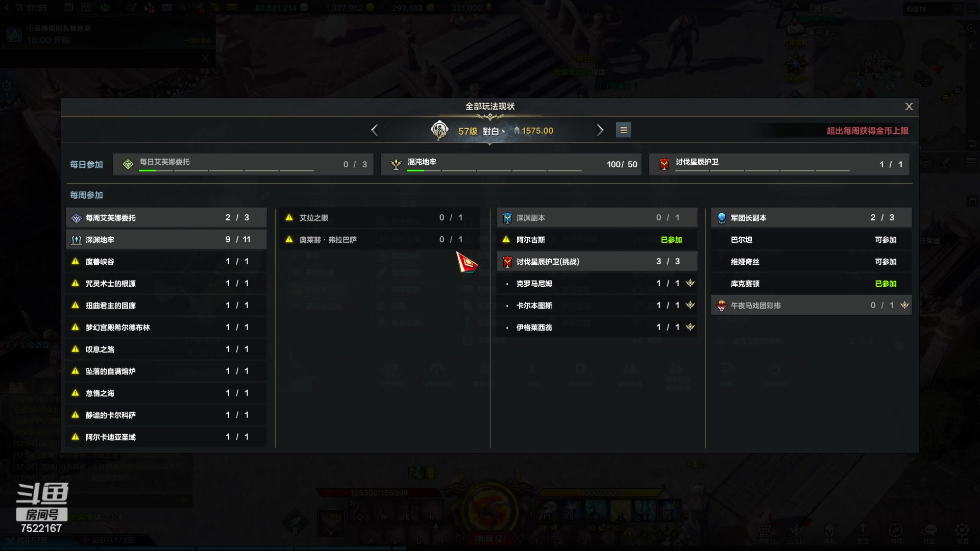Viewport: 980px width, 551px height.
Task: Switch to the previous character arrow
Action: click(x=375, y=130)
